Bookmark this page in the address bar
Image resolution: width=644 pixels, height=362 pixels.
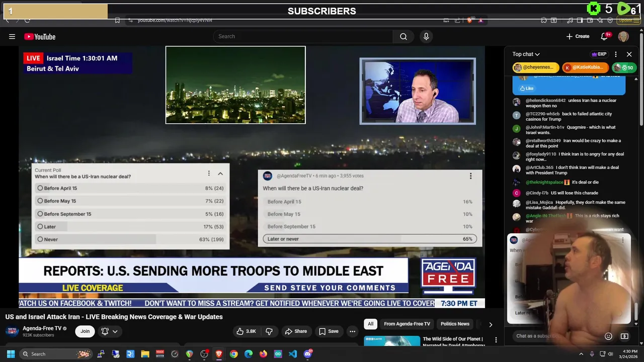tap(117, 20)
